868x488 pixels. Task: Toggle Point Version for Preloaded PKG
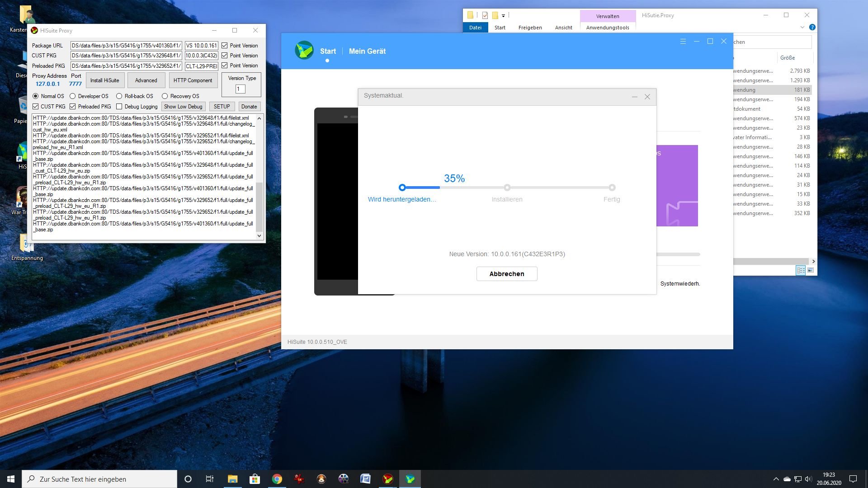click(225, 66)
